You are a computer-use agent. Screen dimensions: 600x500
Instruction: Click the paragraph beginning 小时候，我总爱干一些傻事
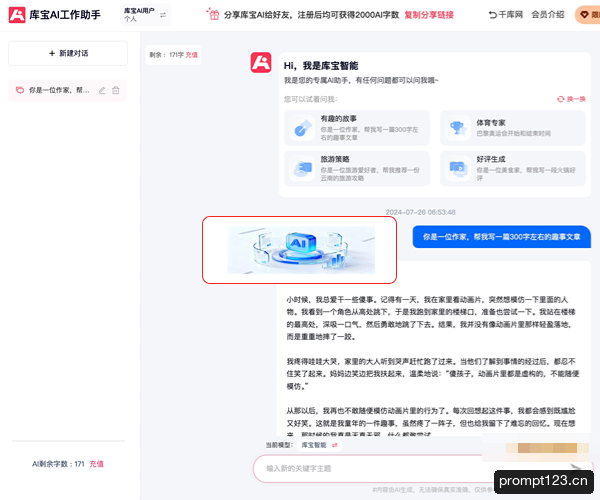pyautogui.click(x=431, y=318)
